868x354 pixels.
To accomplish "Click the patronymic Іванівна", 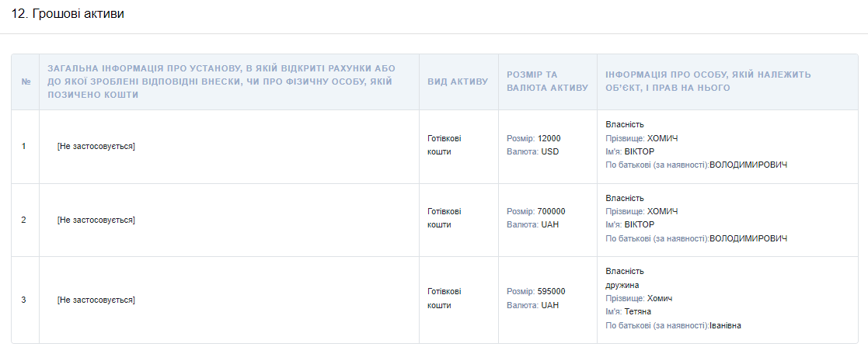I will (725, 326).
